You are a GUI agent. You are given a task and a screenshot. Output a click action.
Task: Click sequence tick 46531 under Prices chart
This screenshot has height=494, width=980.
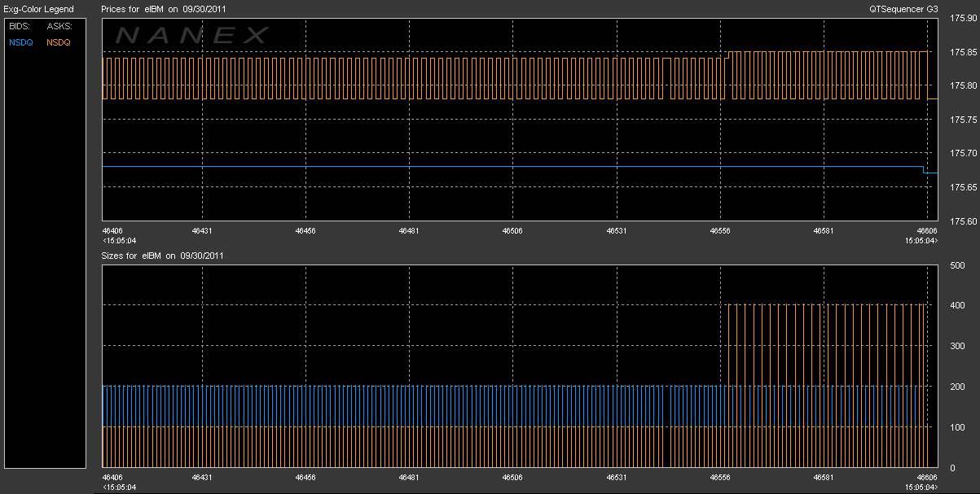click(617, 231)
